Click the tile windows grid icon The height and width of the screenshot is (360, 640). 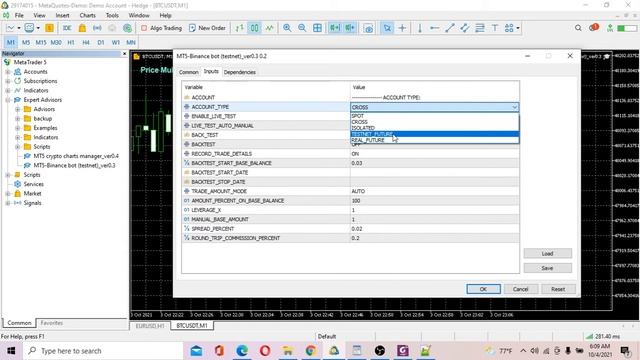click(x=317, y=28)
